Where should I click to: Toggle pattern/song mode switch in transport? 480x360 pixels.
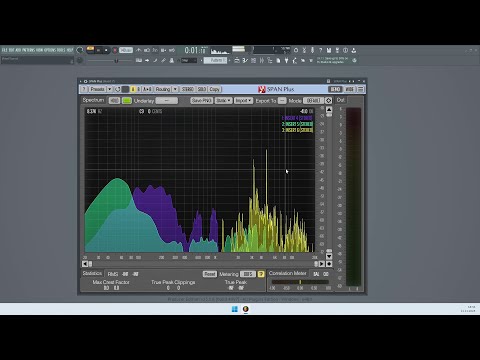tap(90, 50)
